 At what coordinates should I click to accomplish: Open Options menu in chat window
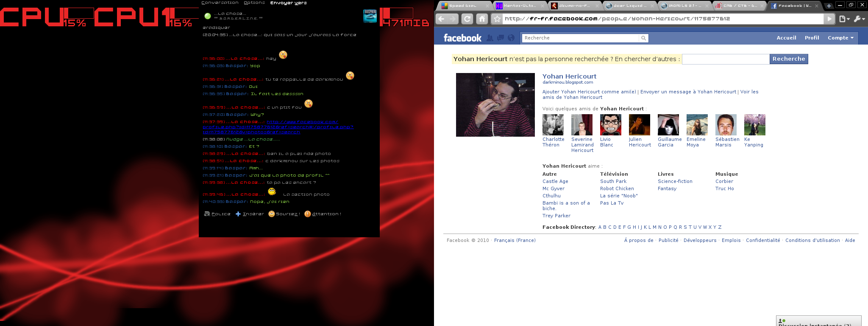(x=254, y=3)
